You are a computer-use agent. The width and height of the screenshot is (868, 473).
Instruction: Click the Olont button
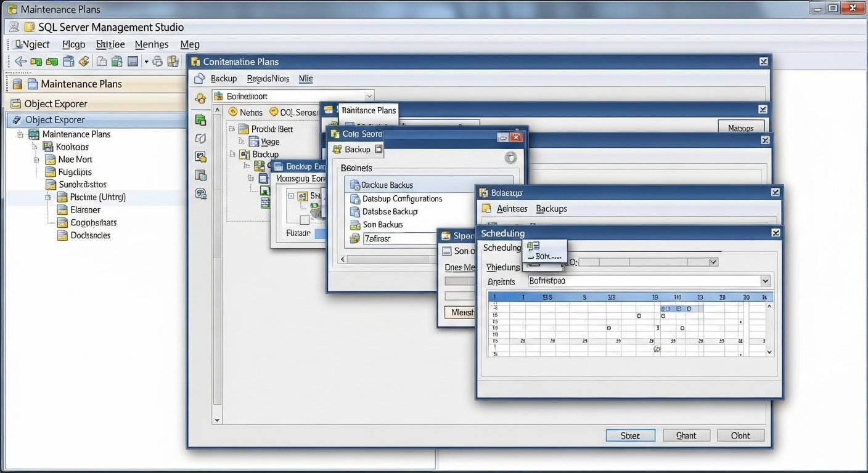[x=741, y=435]
